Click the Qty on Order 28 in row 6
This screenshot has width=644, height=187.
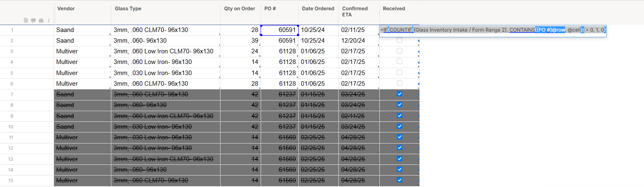pos(241,84)
